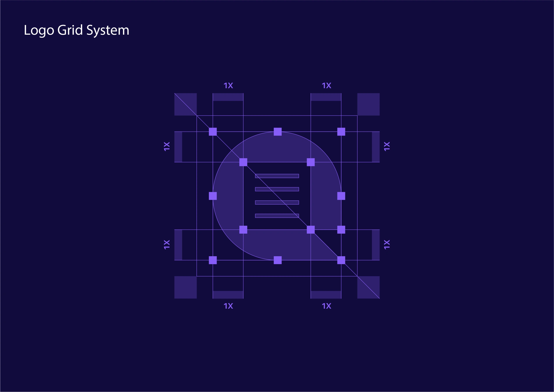Click the bottom-right "1X" label below the grid
The image size is (554, 392).
coord(326,306)
